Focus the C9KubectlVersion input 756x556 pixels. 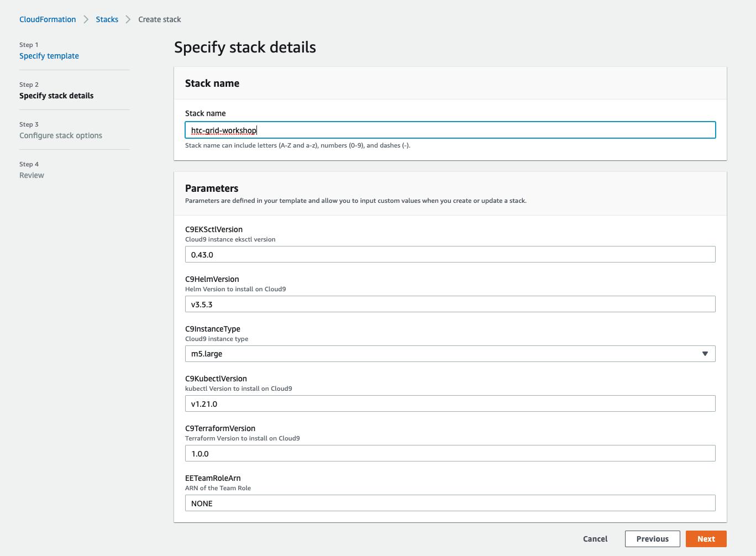click(450, 404)
